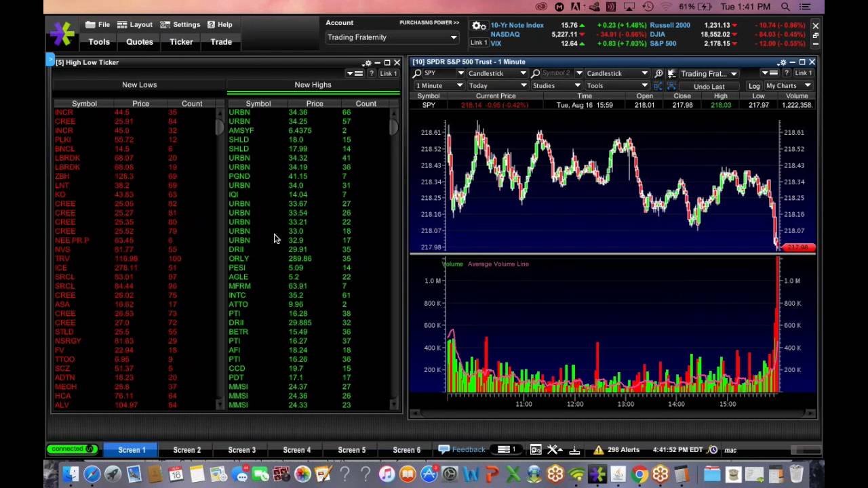
Task: Open the Quotes menu
Action: coord(140,42)
